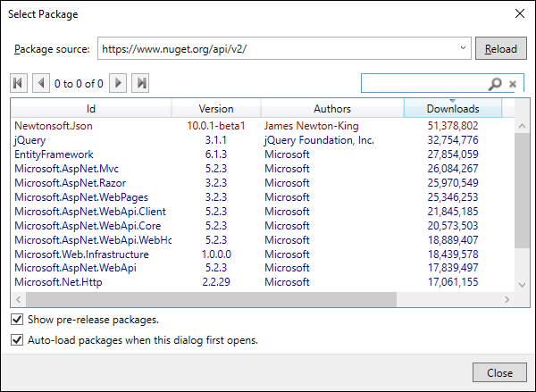Disable Auto-load packages when dialog opens
The height and width of the screenshot is (392, 536).
pyautogui.click(x=17, y=340)
